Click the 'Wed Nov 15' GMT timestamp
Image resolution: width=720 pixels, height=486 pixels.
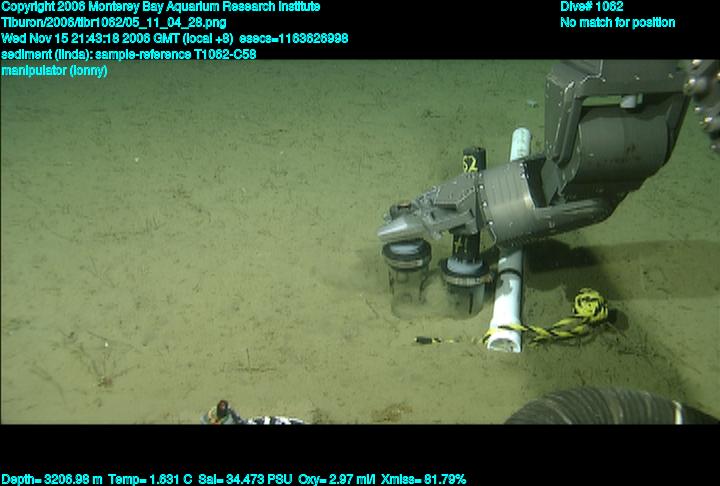[118, 38]
